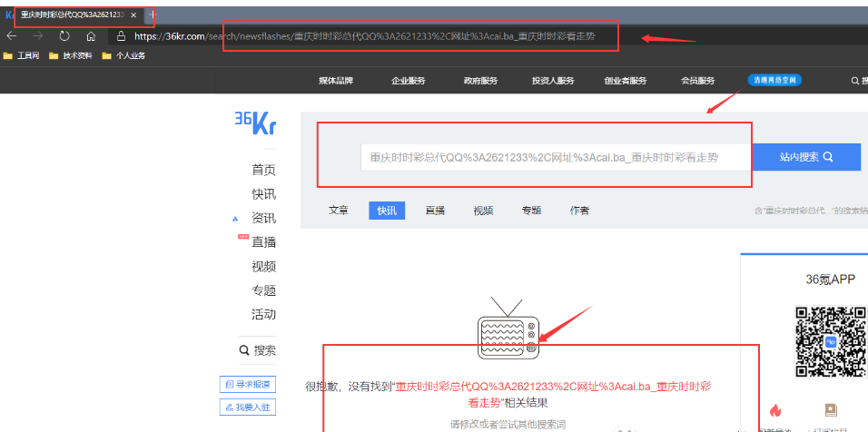Viewport: 868px width, 432px height.
Task: Open 直播 in the sidebar
Action: tap(263, 242)
